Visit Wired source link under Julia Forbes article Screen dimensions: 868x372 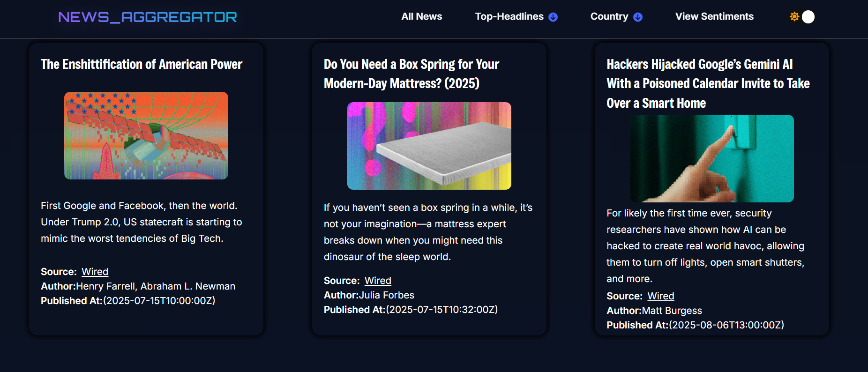pos(378,281)
